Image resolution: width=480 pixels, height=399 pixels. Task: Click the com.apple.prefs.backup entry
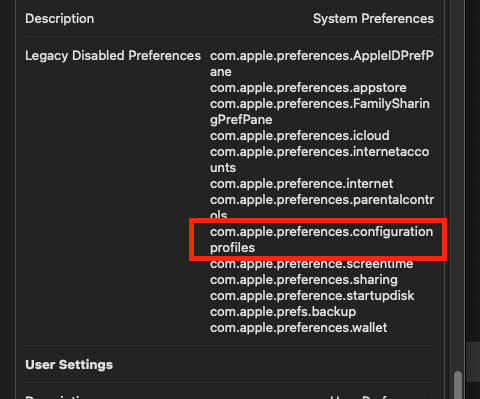283,312
